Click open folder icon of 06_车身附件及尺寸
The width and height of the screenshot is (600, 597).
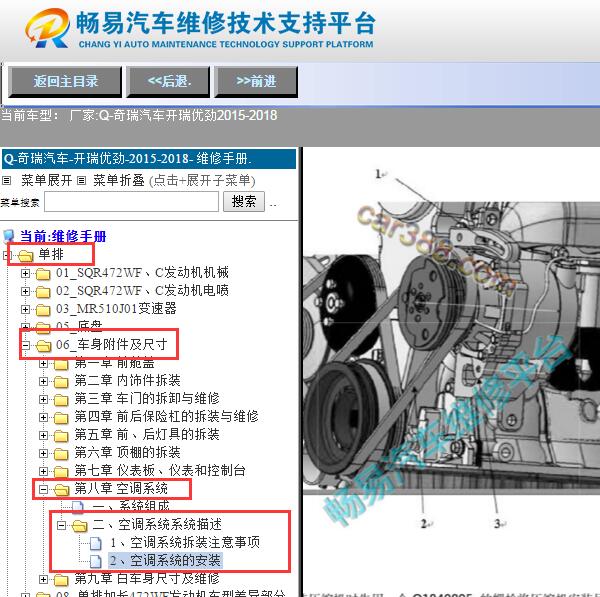tap(43, 346)
